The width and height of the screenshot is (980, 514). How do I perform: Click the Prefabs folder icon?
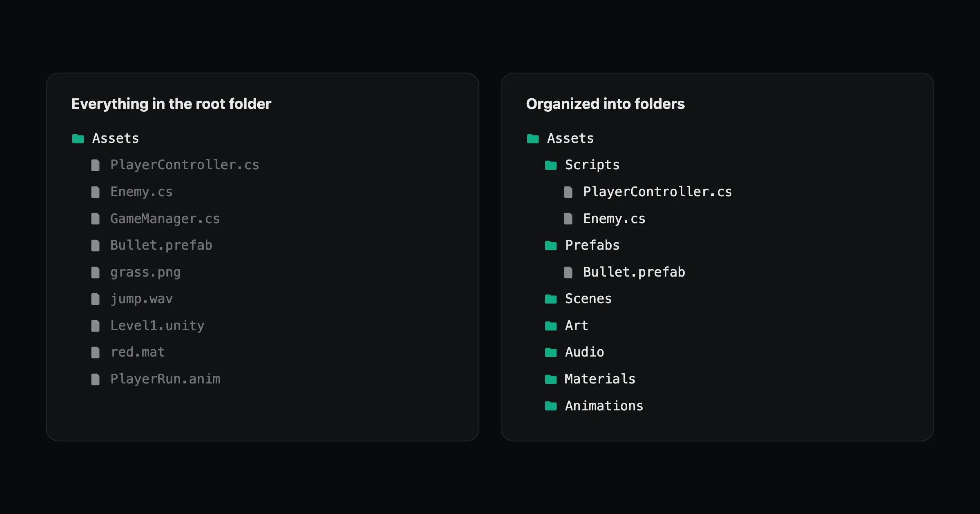coord(551,246)
